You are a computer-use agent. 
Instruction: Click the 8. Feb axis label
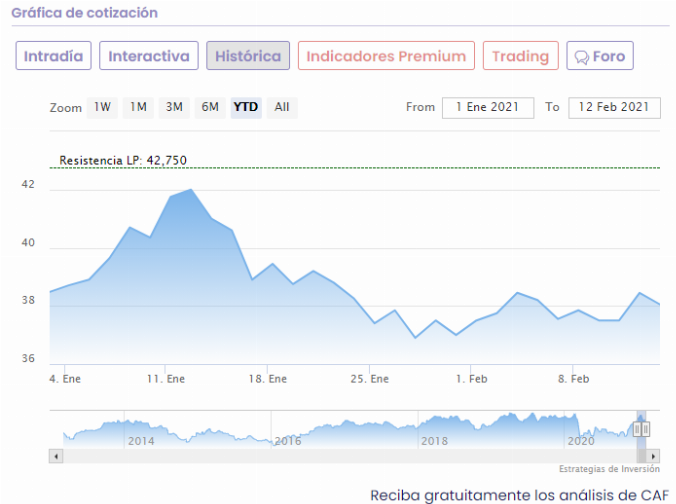pyautogui.click(x=573, y=379)
